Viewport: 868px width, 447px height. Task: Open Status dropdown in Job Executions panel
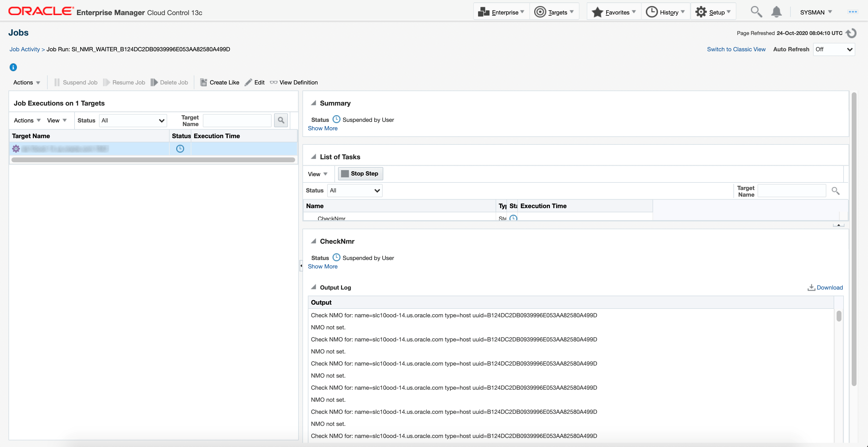(x=133, y=120)
